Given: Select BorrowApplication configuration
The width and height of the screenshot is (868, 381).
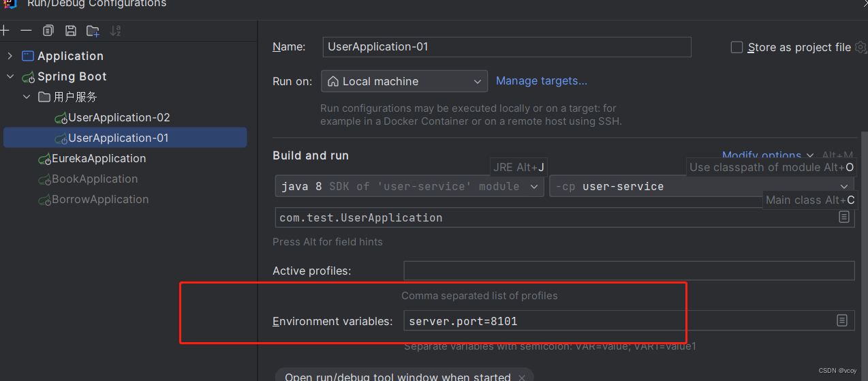Looking at the screenshot, I should (x=93, y=199).
